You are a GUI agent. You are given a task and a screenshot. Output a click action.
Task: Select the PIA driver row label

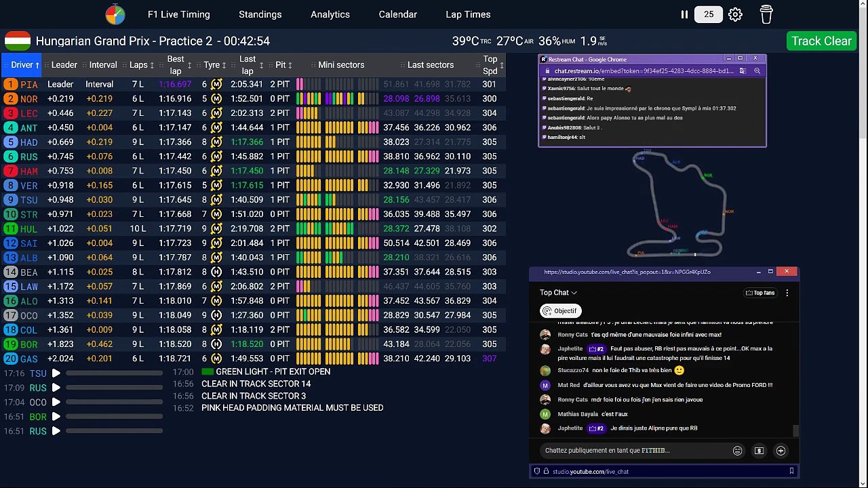[29, 85]
